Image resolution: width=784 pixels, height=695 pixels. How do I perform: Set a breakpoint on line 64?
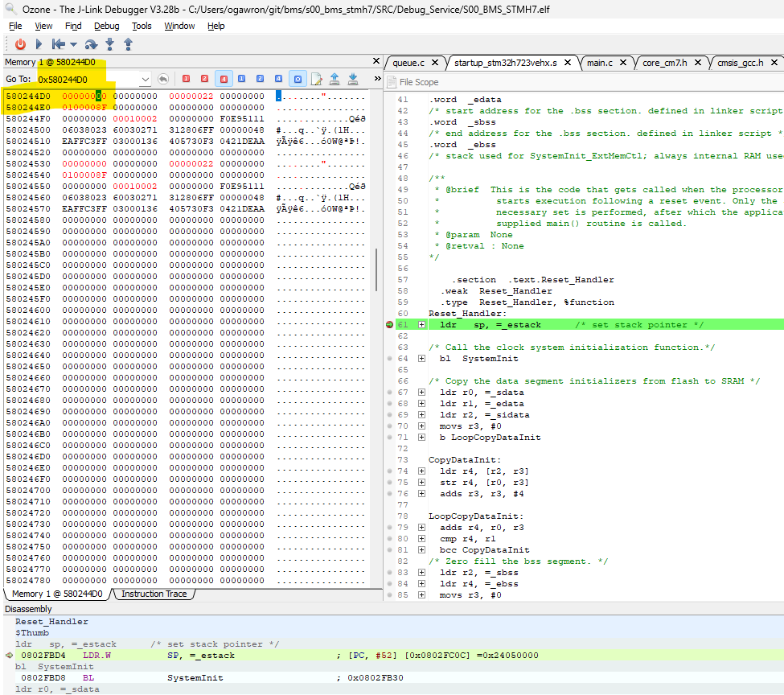click(x=389, y=359)
